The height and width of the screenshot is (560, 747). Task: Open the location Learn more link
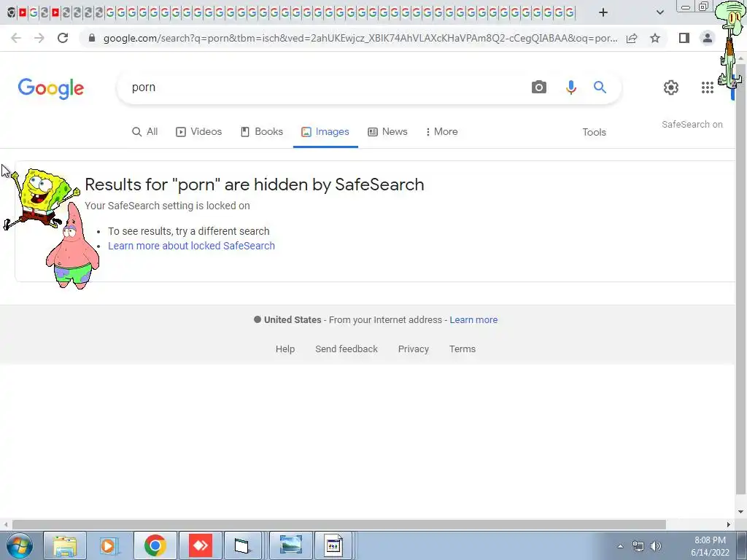pyautogui.click(x=473, y=320)
